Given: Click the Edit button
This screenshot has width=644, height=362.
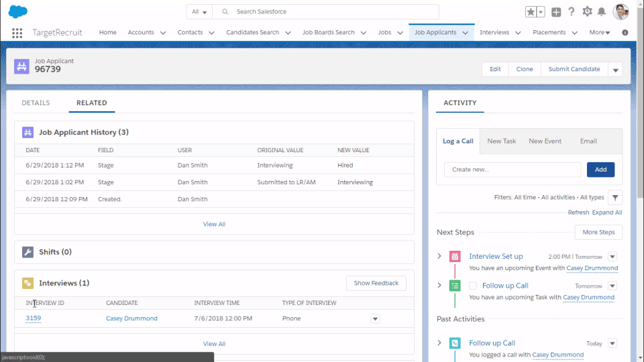Looking at the screenshot, I should tap(495, 69).
